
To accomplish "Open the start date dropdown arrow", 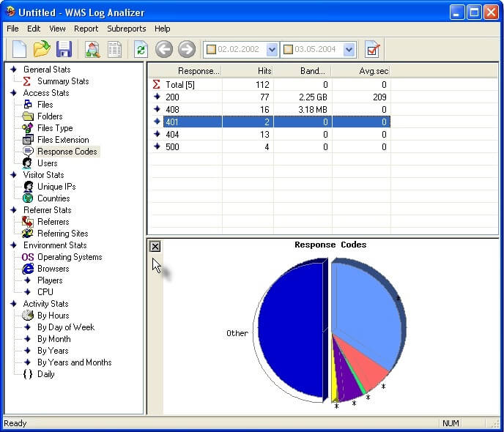I will point(272,50).
